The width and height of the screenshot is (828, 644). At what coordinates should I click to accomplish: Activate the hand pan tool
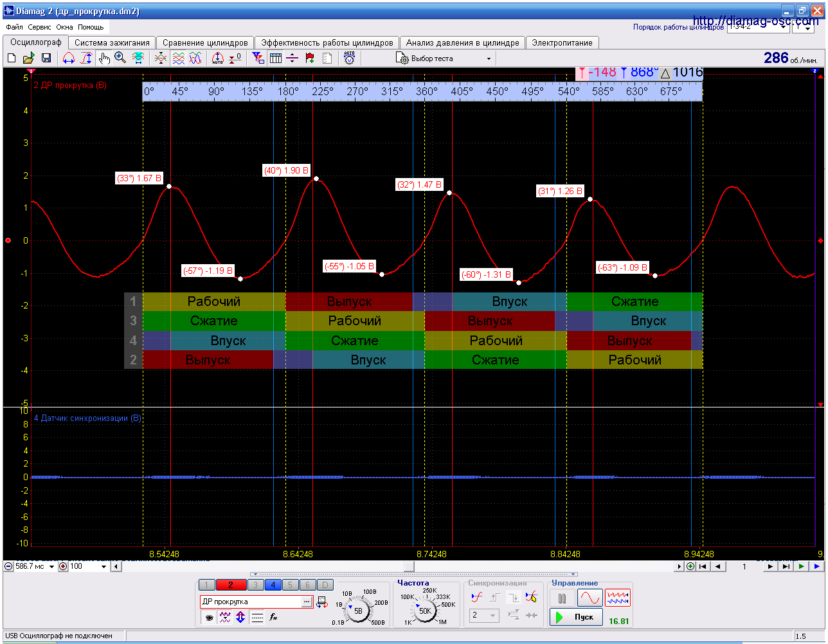pyautogui.click(x=104, y=58)
